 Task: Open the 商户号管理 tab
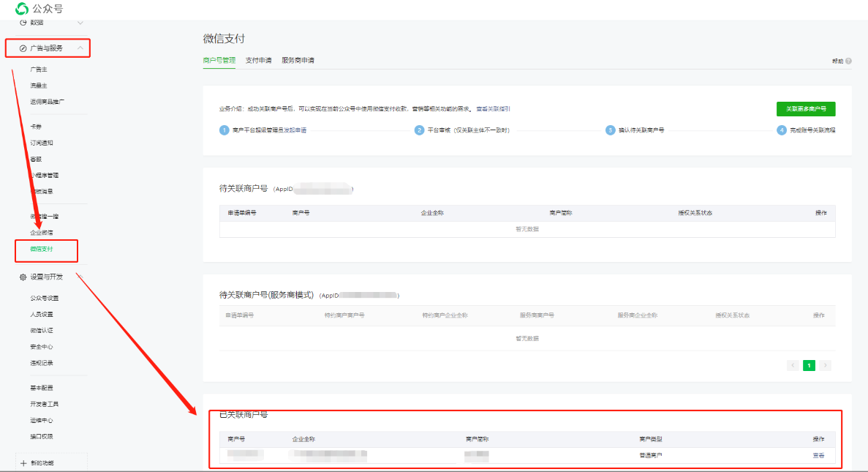click(219, 60)
